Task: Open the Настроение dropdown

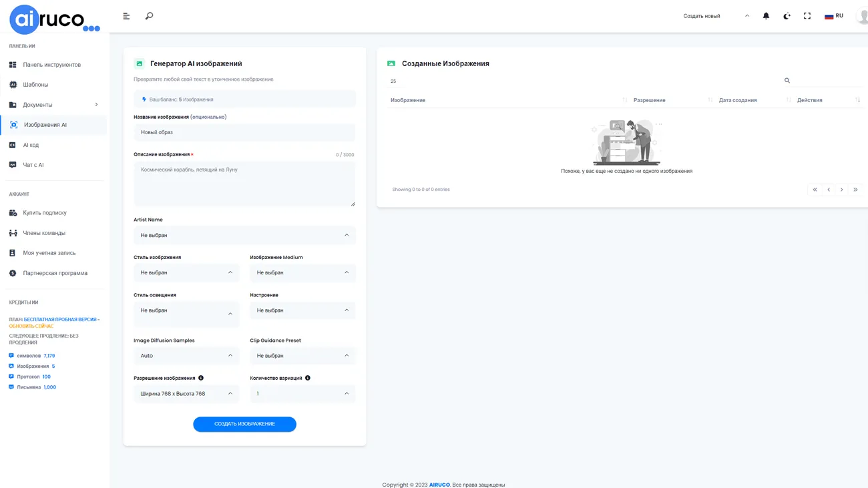Action: point(302,310)
